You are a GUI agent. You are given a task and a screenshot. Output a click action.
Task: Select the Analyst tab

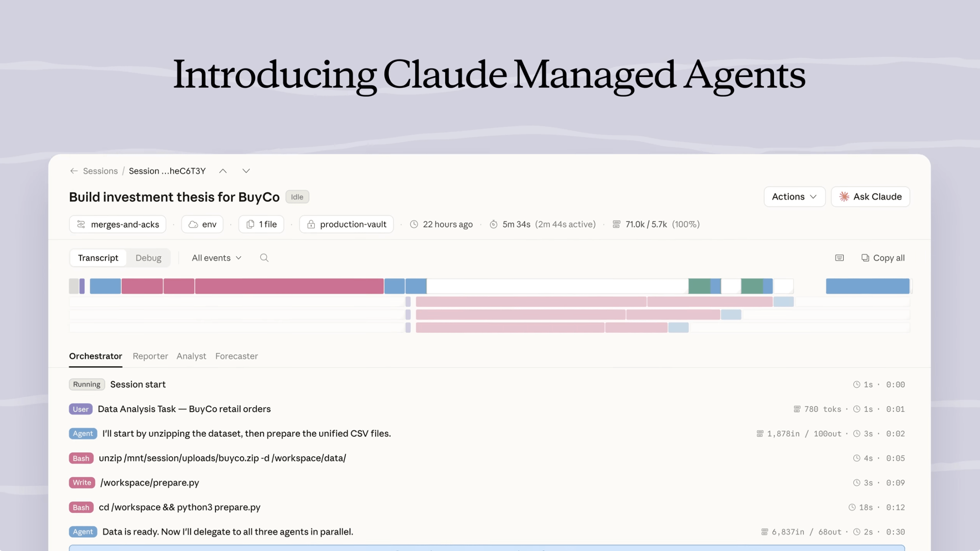point(191,356)
